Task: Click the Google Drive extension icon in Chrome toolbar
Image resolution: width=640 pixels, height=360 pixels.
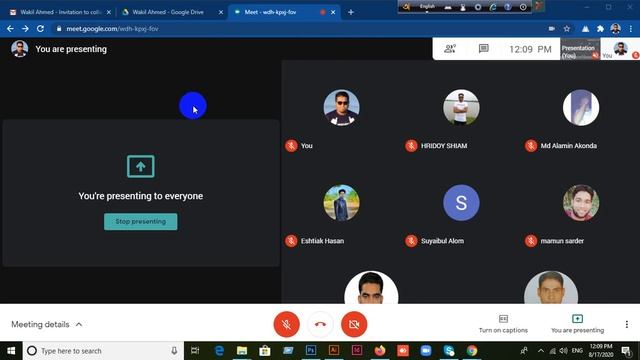Action: click(x=585, y=29)
